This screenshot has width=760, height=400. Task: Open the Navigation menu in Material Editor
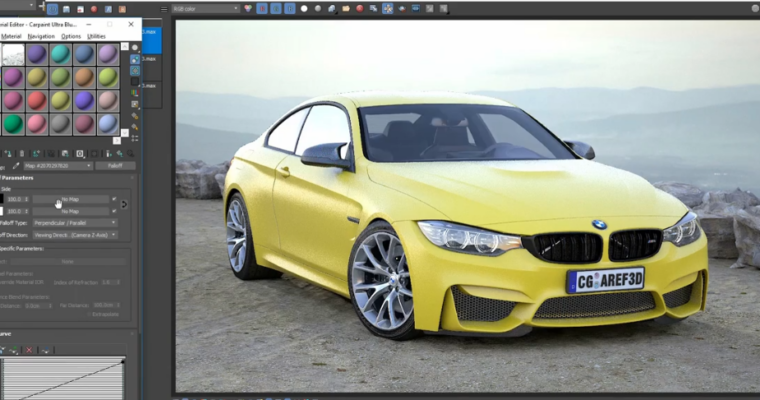(x=41, y=36)
